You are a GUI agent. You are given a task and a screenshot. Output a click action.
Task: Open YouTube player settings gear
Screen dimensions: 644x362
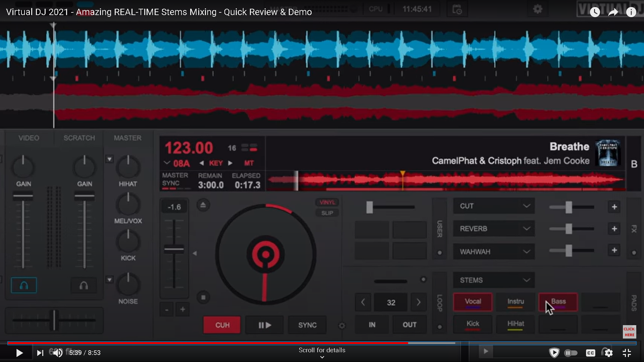coord(608,353)
